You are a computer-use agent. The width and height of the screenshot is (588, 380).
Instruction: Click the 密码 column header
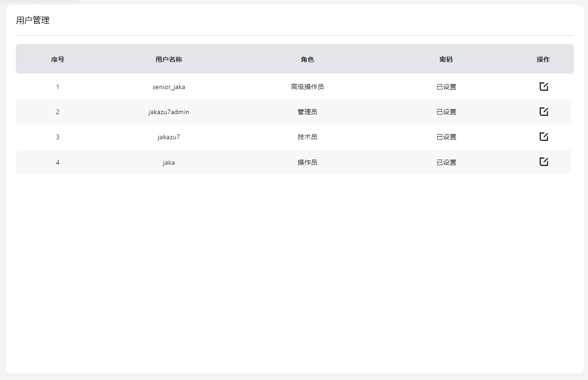pos(446,59)
